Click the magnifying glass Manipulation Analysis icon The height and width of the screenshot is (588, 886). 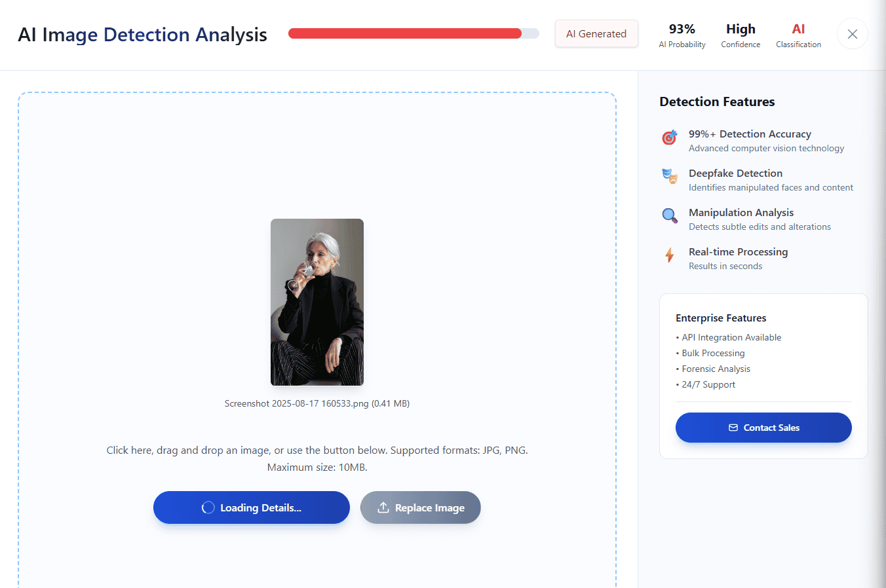(669, 215)
